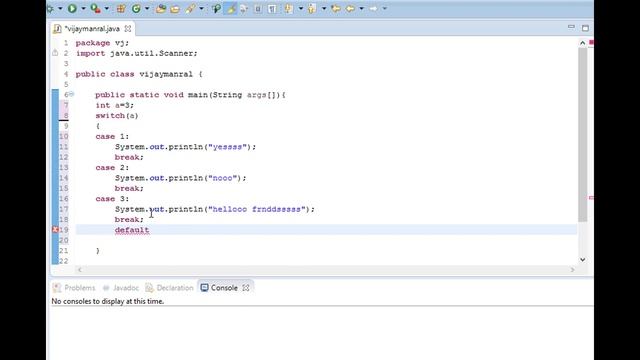Click the Next Annotation toolbar icon

point(289,8)
